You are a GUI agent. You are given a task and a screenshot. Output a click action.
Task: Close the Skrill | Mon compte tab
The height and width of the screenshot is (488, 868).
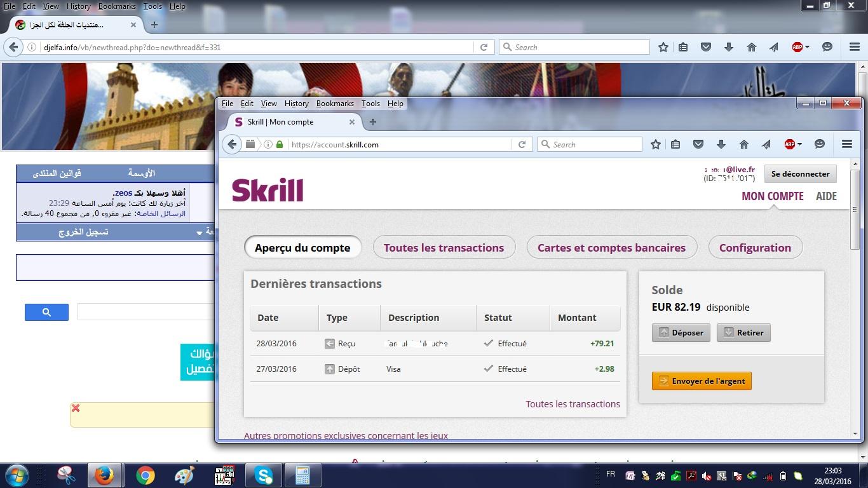pyautogui.click(x=352, y=122)
